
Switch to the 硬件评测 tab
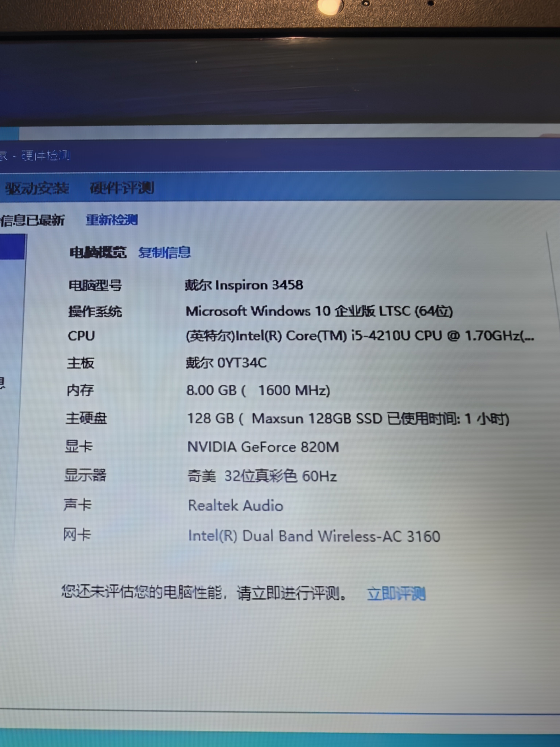pos(122,188)
